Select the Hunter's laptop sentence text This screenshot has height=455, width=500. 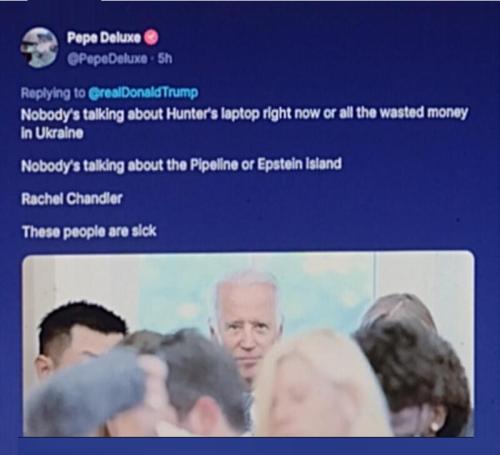(244, 114)
